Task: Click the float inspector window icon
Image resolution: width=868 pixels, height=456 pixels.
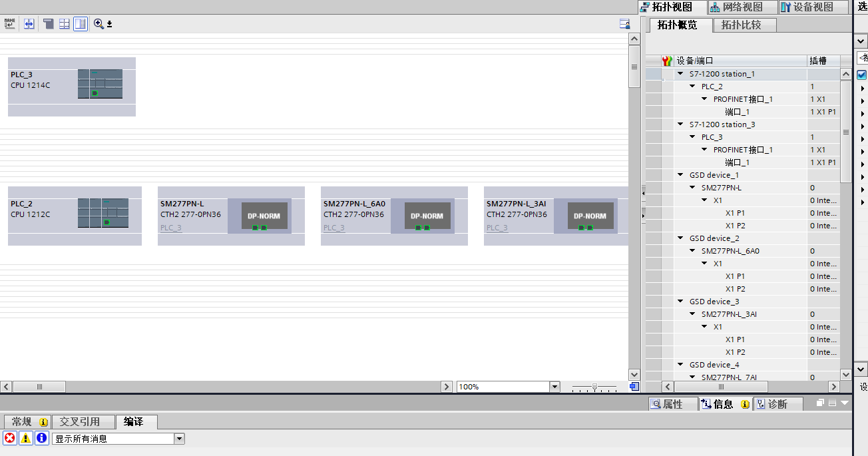Action: (x=821, y=403)
